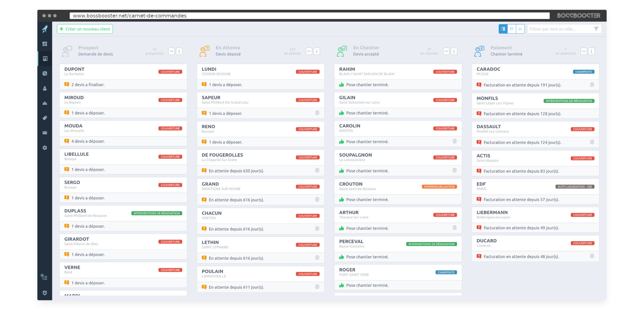Open the price tag icon in sidebar

(x=45, y=118)
